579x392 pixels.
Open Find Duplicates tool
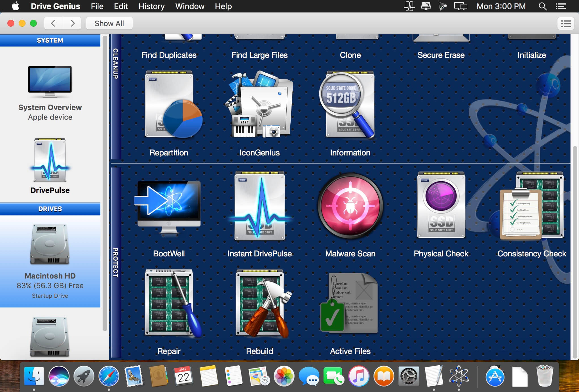[x=169, y=55]
